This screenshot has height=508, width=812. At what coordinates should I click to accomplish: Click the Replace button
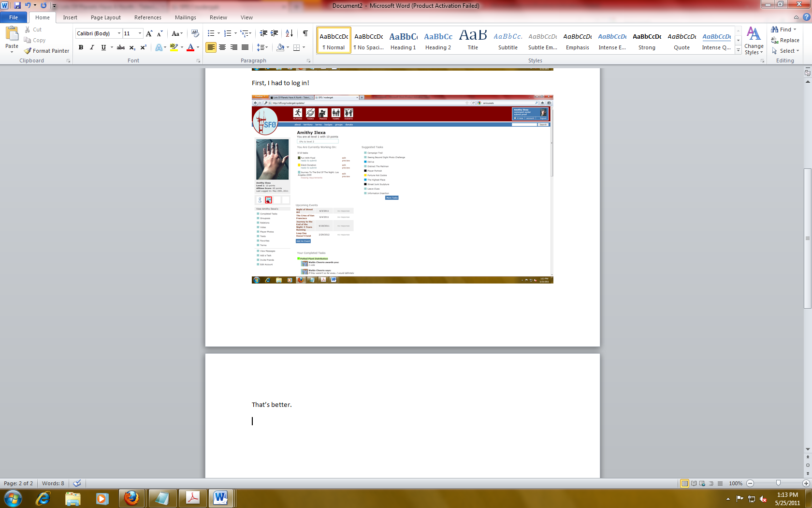pyautogui.click(x=785, y=40)
